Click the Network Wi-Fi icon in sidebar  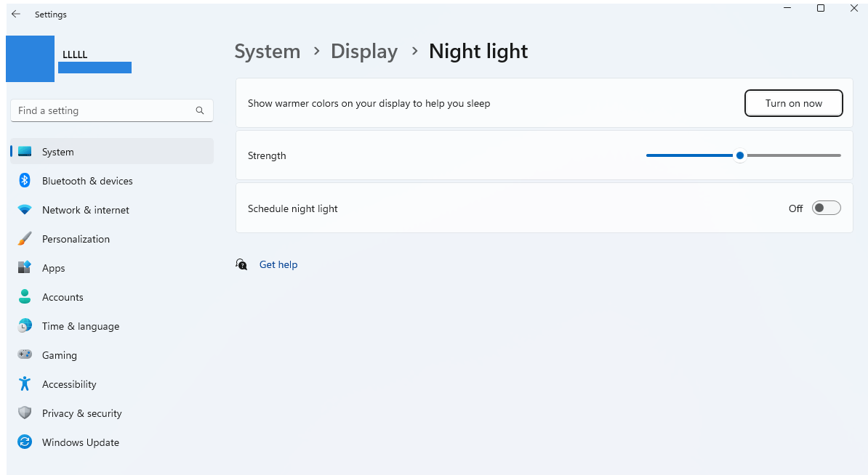click(x=25, y=210)
